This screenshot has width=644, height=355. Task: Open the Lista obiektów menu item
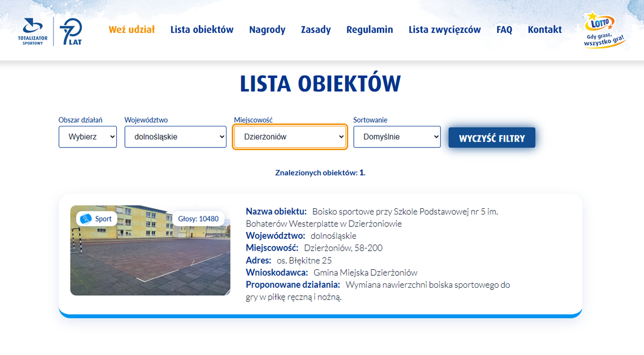point(202,29)
